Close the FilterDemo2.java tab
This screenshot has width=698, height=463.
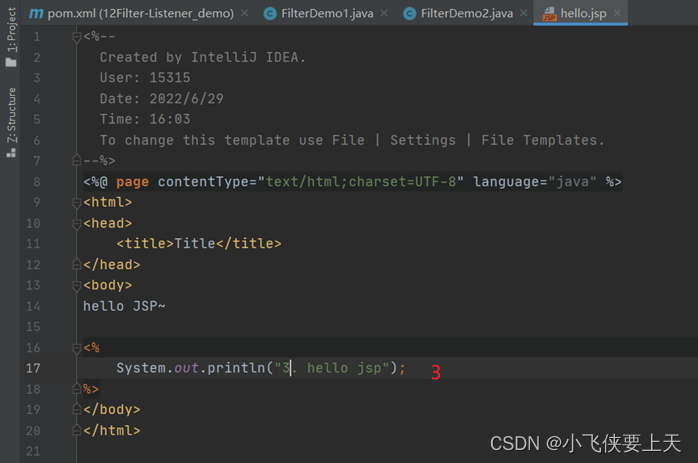pyautogui.click(x=524, y=14)
